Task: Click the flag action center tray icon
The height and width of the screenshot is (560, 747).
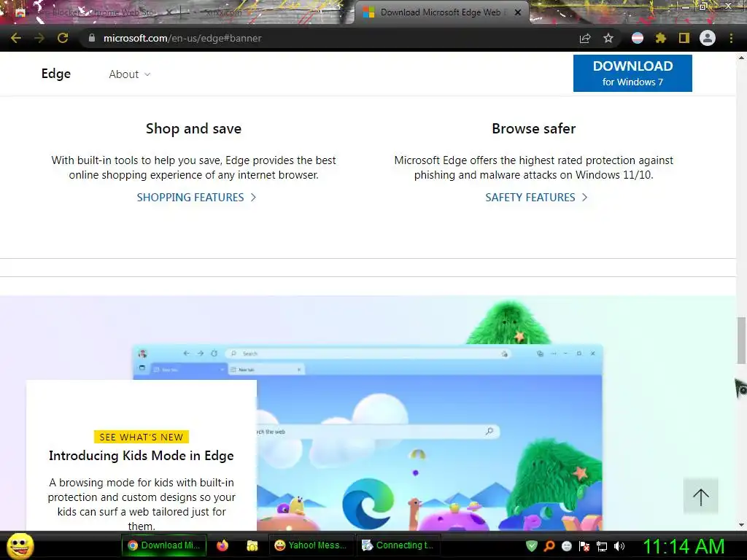Action: pos(584,546)
